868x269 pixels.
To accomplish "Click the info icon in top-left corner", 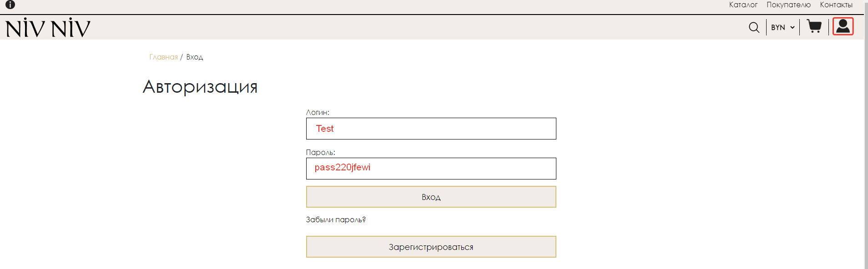I will coord(9,5).
